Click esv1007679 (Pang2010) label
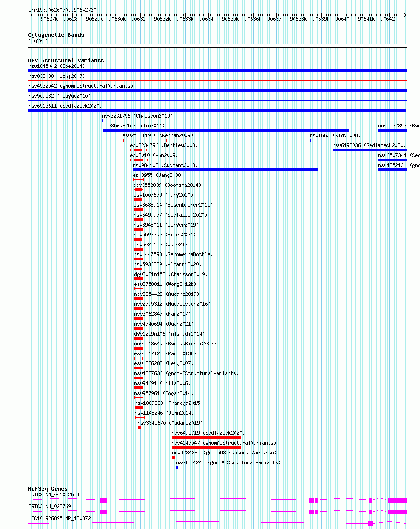The image size is (420, 529). coord(163,195)
